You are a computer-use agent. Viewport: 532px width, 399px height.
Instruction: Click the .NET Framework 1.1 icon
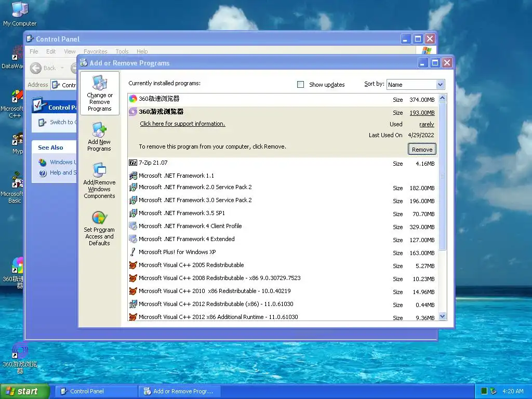[x=133, y=176]
